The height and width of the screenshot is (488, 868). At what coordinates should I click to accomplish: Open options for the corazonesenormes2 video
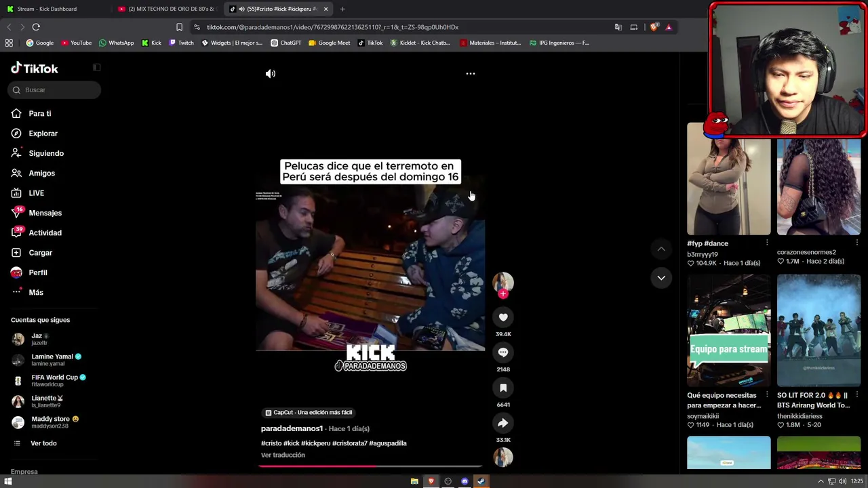[856, 243]
